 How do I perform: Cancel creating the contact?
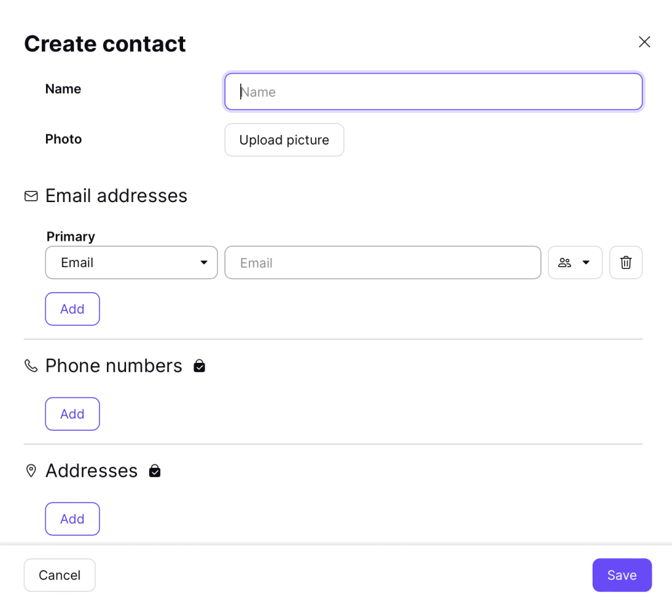tap(60, 575)
